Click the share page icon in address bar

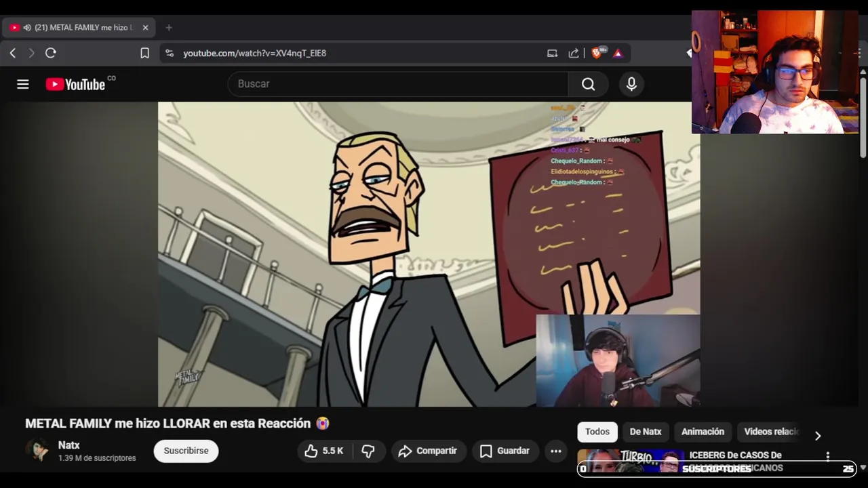[574, 53]
